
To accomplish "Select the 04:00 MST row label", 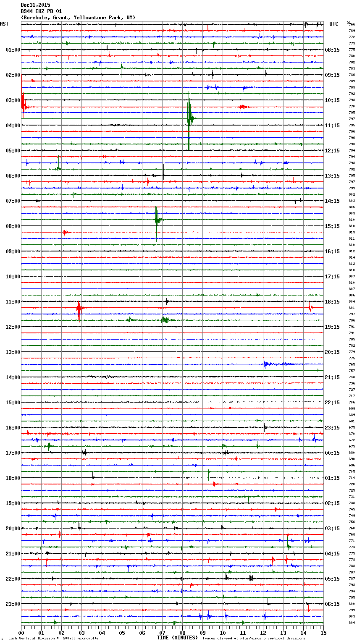I will click(x=13, y=126).
